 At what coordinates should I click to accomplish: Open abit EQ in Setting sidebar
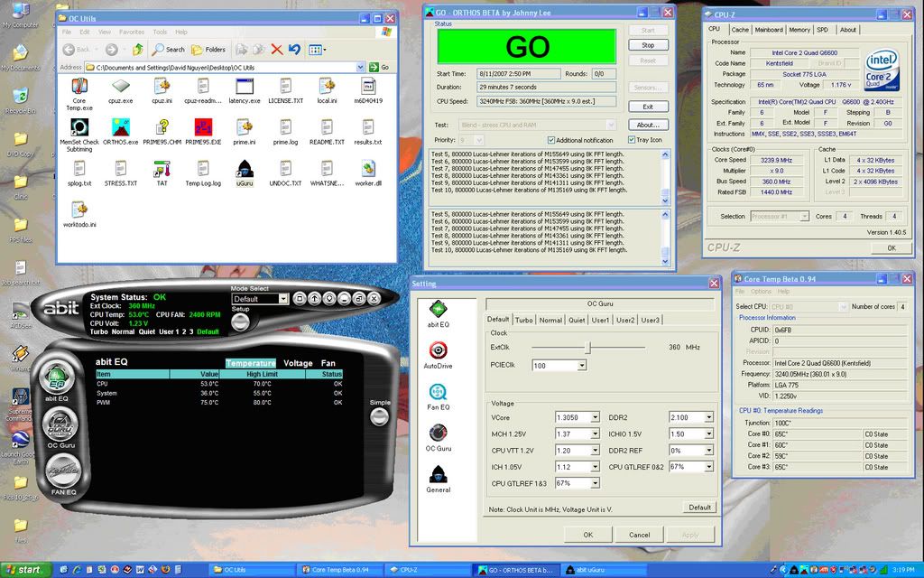(x=438, y=313)
